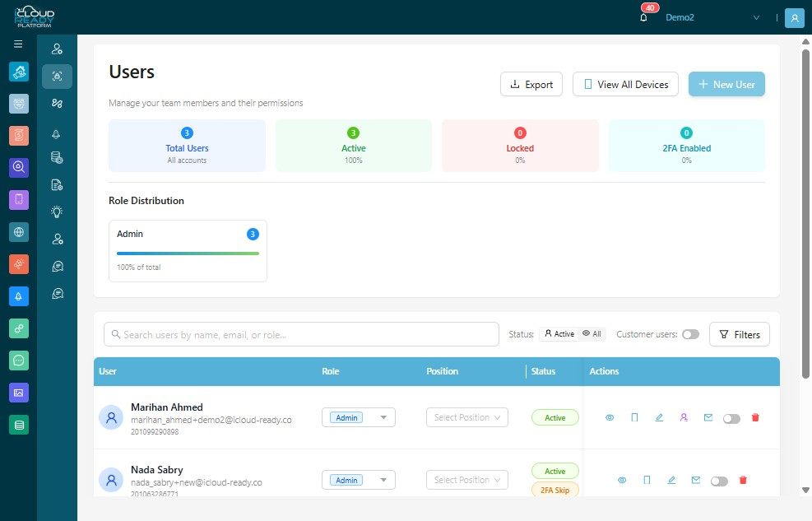The width and height of the screenshot is (812, 521).
Task: Toggle the switch in Nada Sabry's row
Action: 719,481
